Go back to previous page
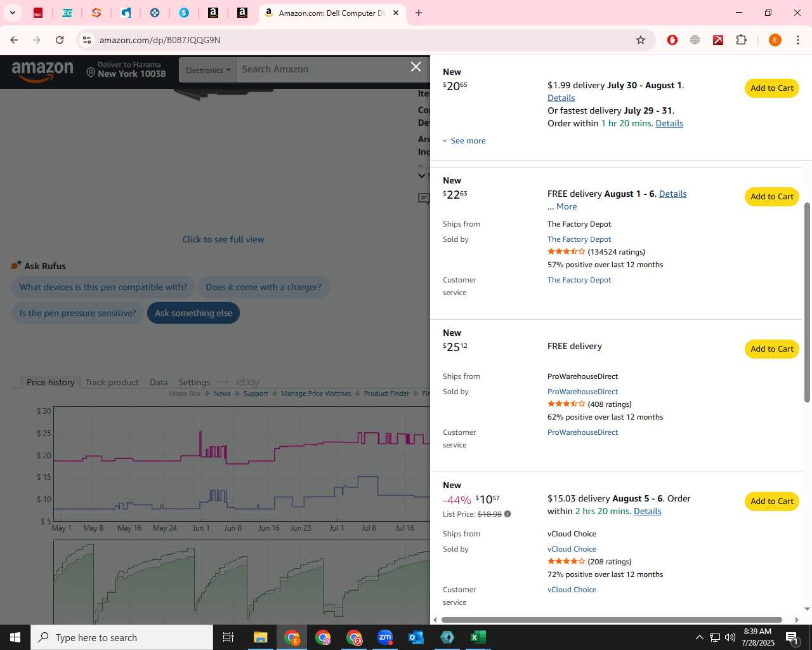 [14, 40]
